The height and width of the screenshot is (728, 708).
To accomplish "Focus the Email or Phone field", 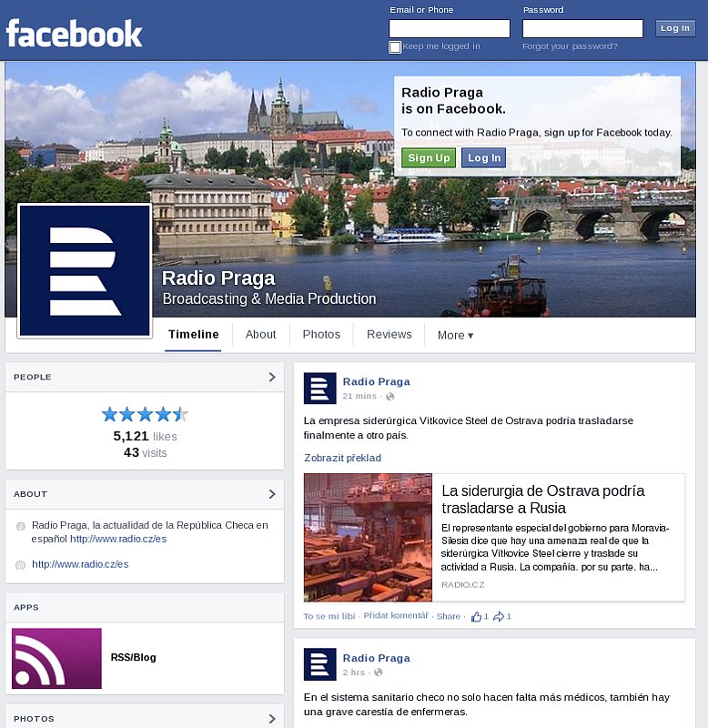I will [450, 29].
